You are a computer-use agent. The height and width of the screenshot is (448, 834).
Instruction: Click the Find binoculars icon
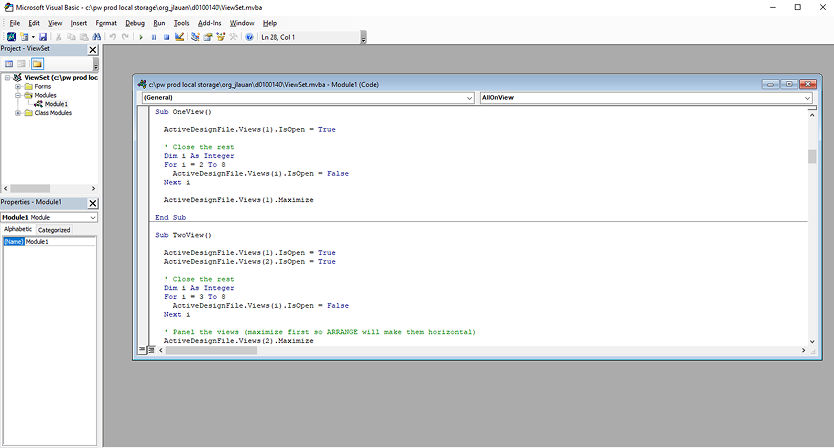[97, 37]
